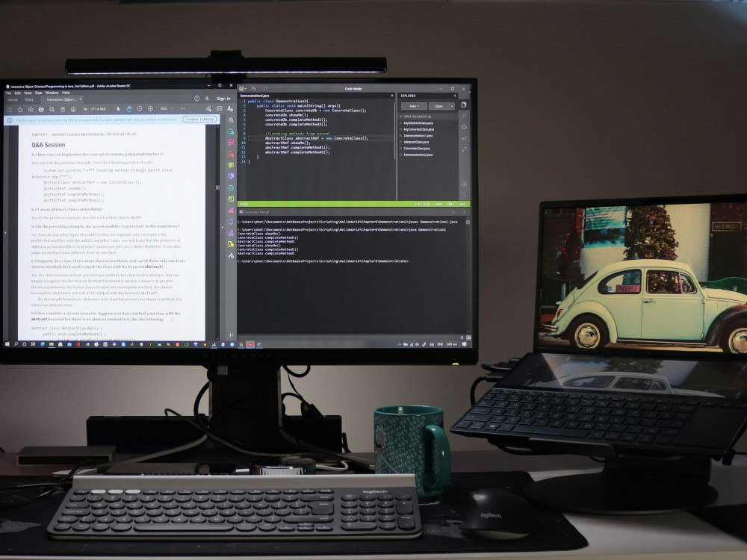Viewport: 747px width, 560px height.
Task: Open Cortana circle on taskbar
Action: [x=25, y=343]
